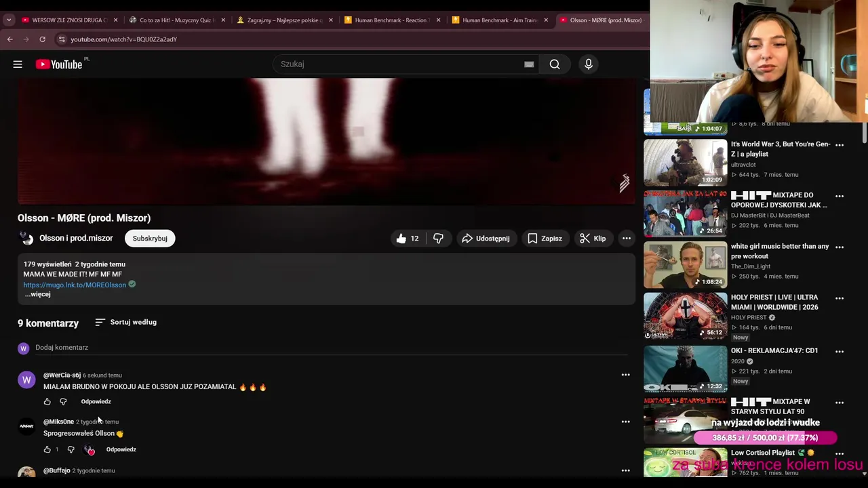This screenshot has width=868, height=488.
Task: Open menu for white girl music video
Action: click(x=840, y=247)
